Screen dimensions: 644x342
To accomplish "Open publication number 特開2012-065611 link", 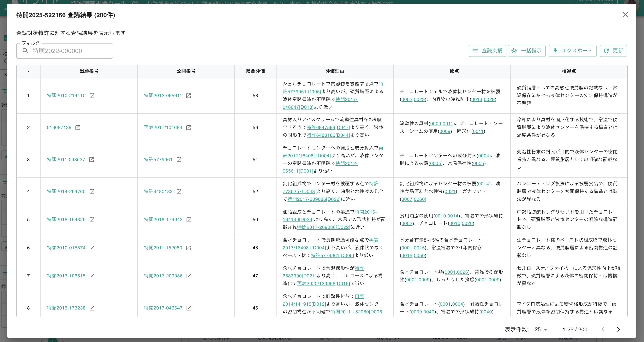I will pyautogui.click(x=163, y=96).
